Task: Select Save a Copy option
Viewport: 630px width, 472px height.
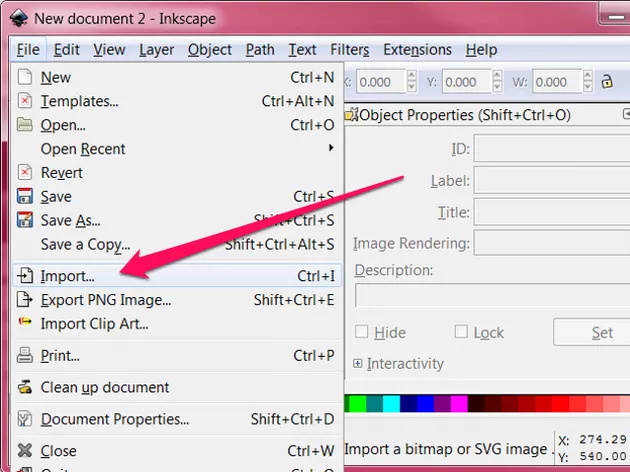Action: 85,244
